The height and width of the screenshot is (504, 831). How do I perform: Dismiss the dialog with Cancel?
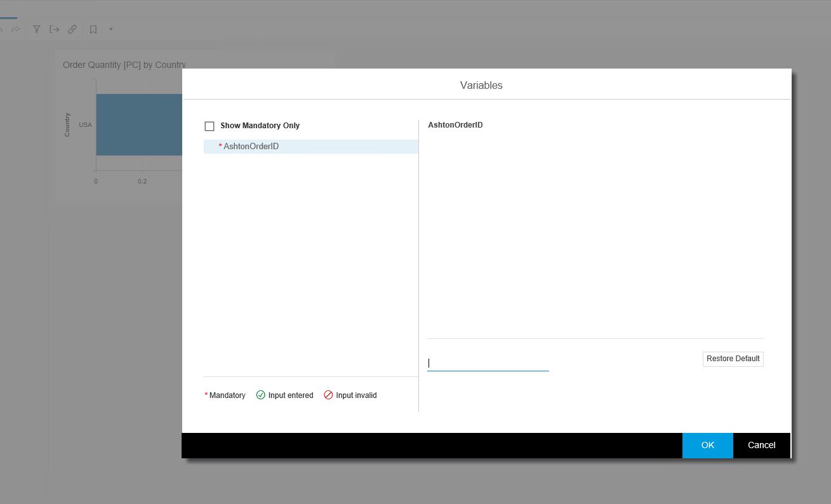(762, 445)
